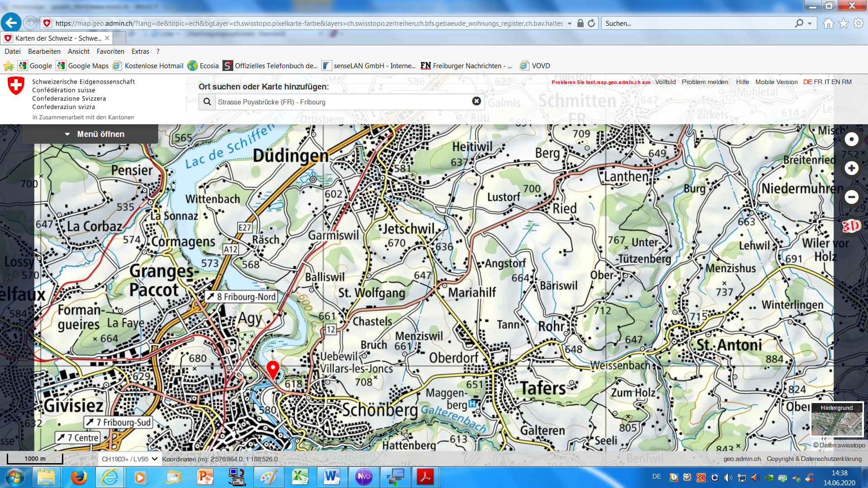Open the Freiburger Nachrichten bookmark
The height and width of the screenshot is (488, 868).
(x=466, y=66)
